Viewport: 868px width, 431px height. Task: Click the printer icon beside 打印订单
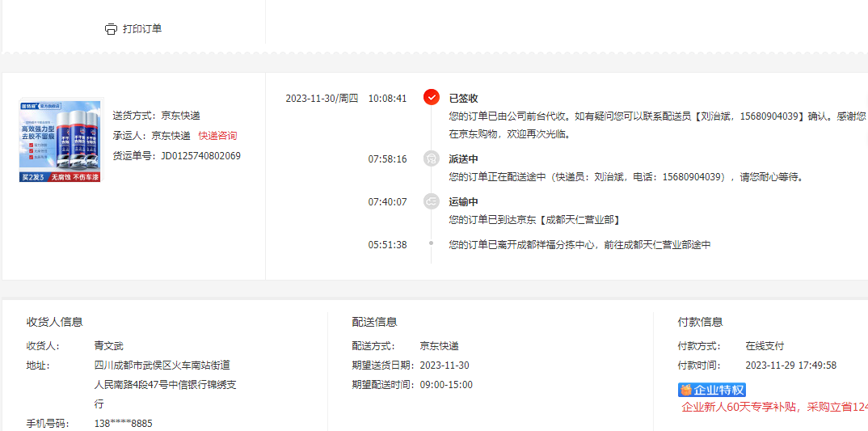pos(112,29)
